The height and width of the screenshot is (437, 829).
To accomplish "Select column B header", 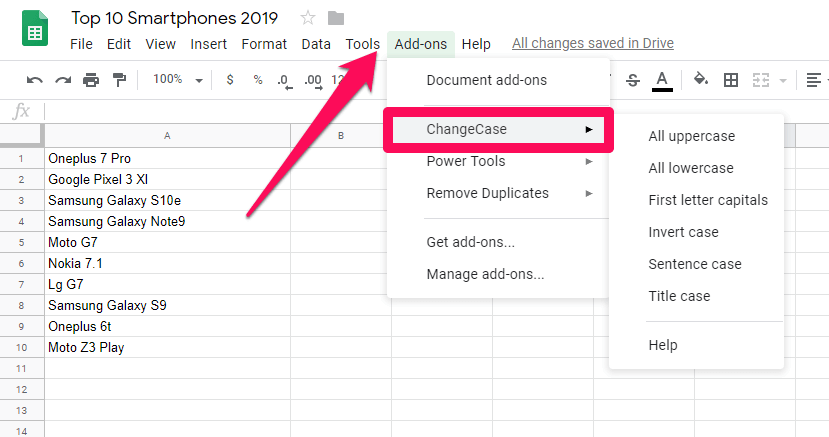I will pos(341,136).
